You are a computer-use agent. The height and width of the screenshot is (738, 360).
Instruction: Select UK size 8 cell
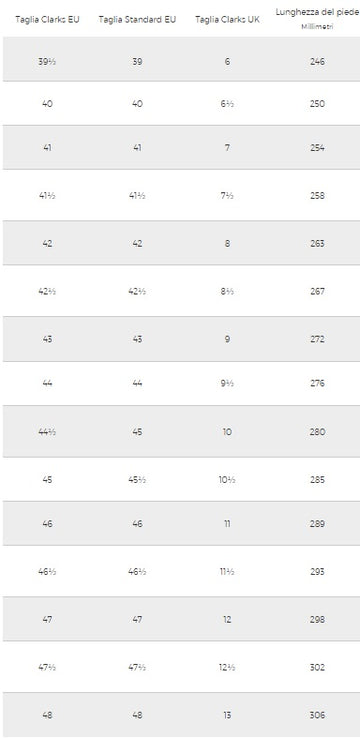(x=227, y=243)
